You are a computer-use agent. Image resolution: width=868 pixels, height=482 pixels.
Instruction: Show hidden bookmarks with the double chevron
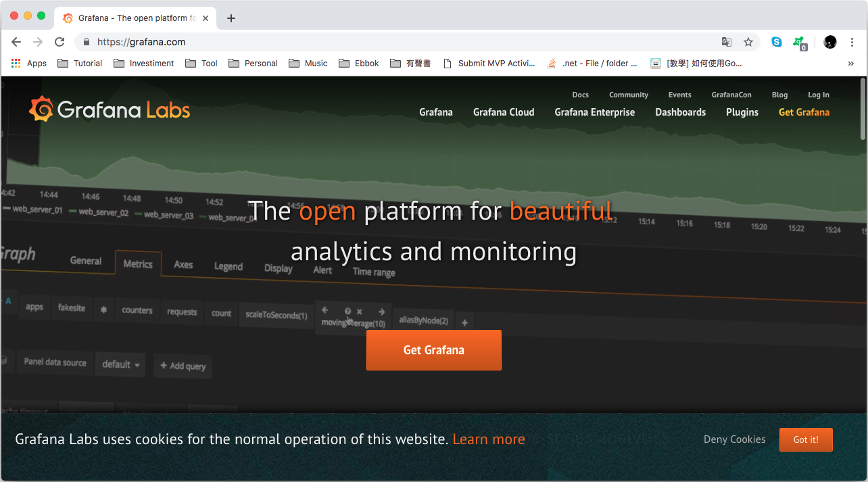point(850,64)
